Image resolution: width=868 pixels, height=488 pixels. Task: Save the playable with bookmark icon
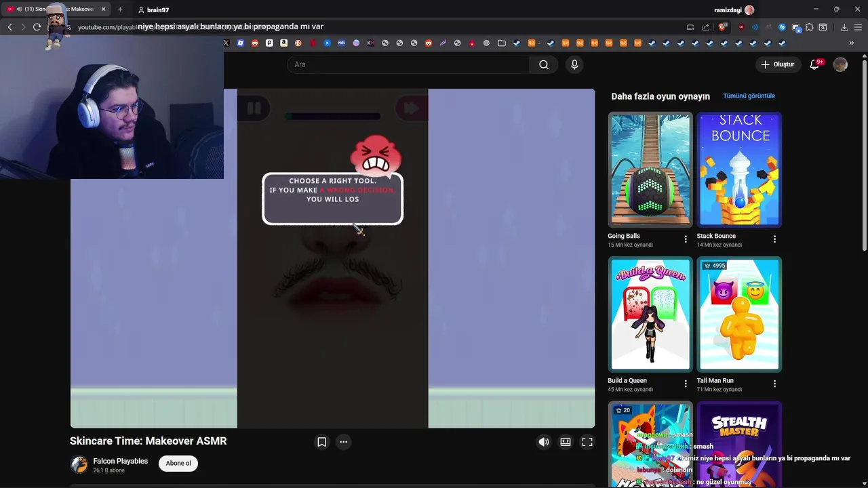pos(322,442)
